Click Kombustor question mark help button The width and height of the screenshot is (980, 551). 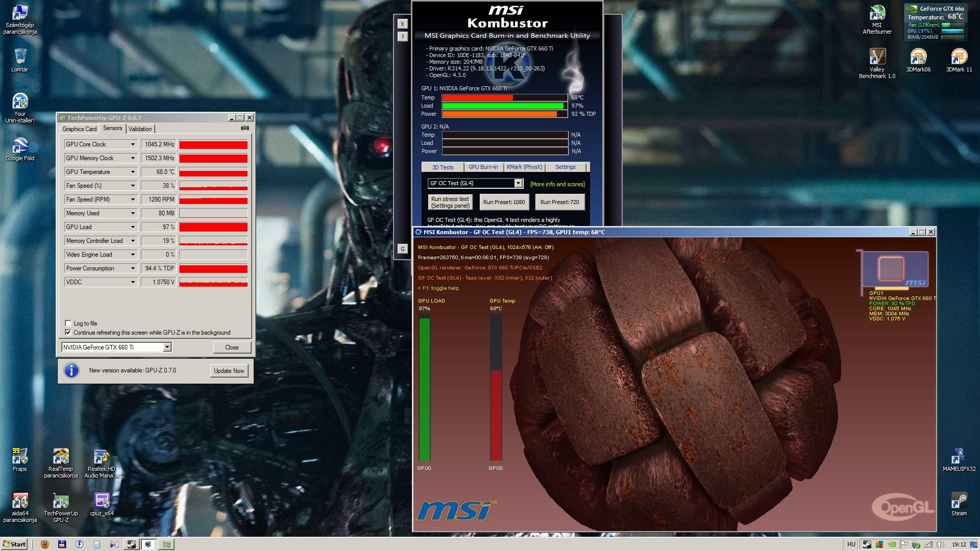[402, 37]
